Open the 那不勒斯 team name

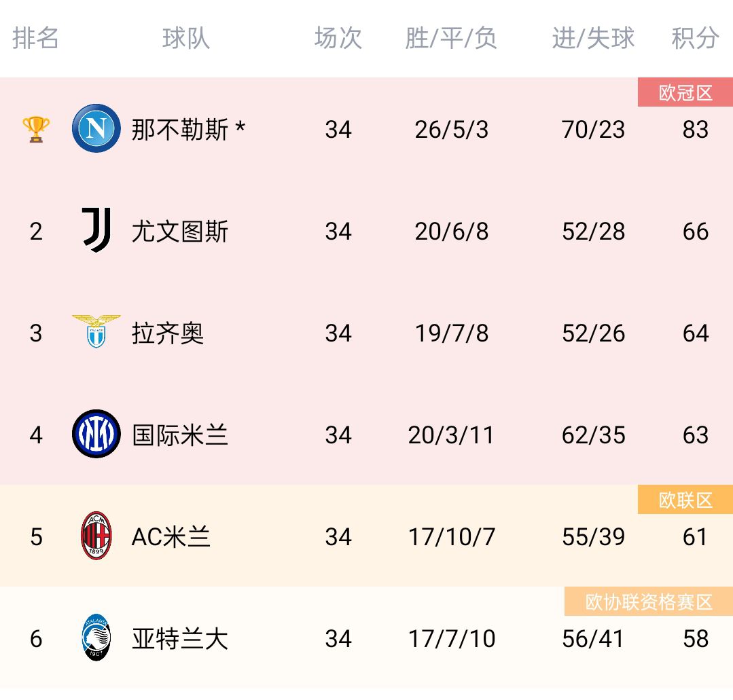(179, 130)
